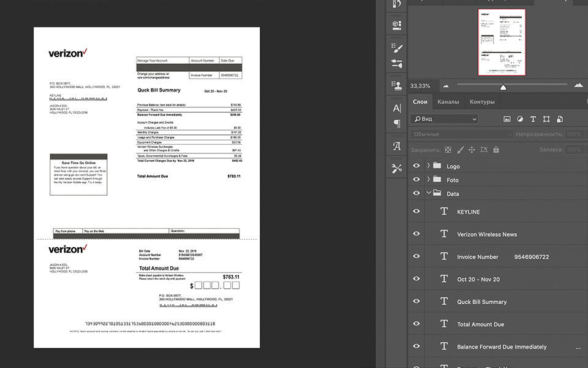Click the Navigator zoom out small mountains icon
This screenshot has height=368, width=588.
[x=446, y=86]
